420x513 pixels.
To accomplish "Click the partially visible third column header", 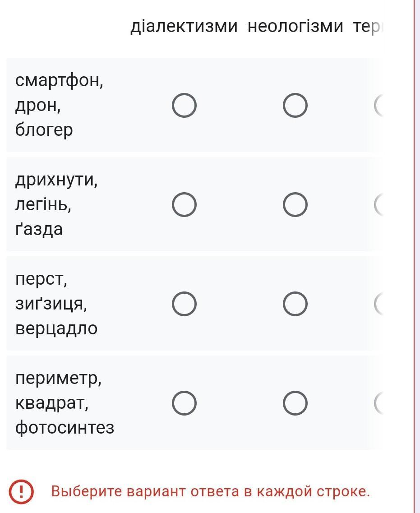I will click(368, 27).
